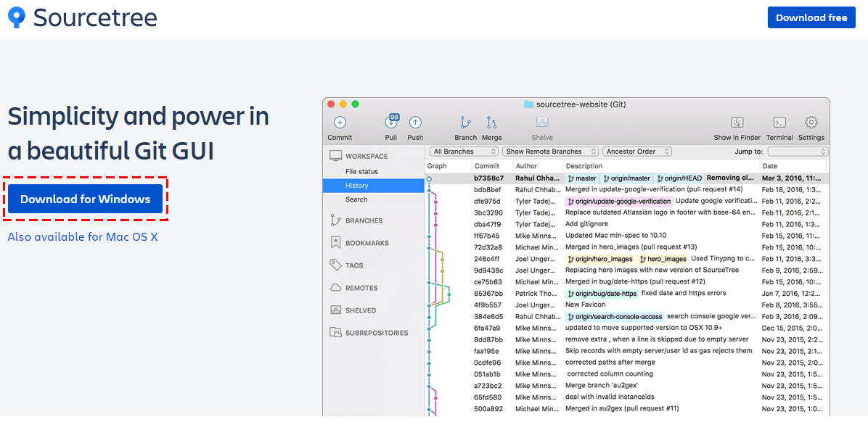Click the WORKSPACE monitor icon
The image size is (868, 438).
(x=335, y=156)
